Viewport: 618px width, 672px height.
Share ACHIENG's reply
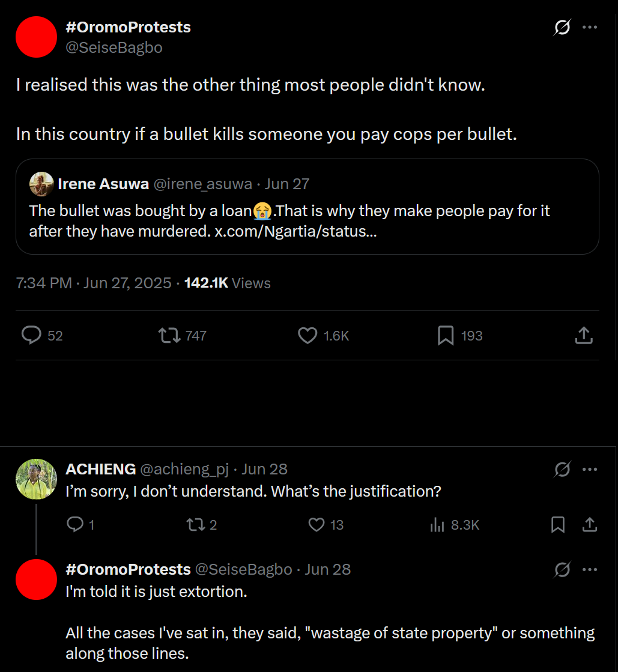coord(590,525)
